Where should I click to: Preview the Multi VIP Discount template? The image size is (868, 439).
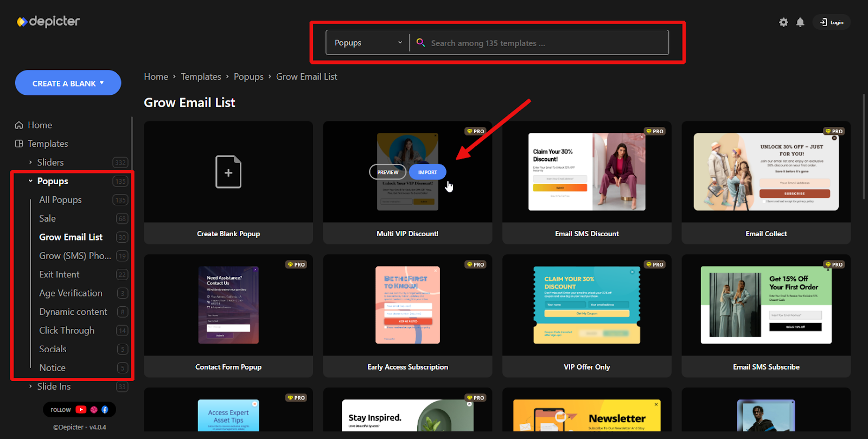387,172
